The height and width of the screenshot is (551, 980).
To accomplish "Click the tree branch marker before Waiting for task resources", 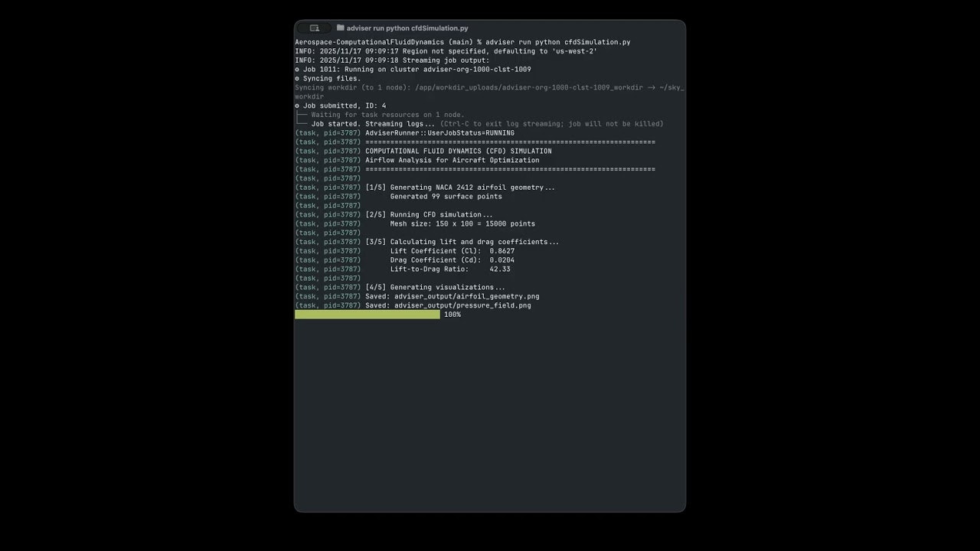I will click(x=302, y=115).
